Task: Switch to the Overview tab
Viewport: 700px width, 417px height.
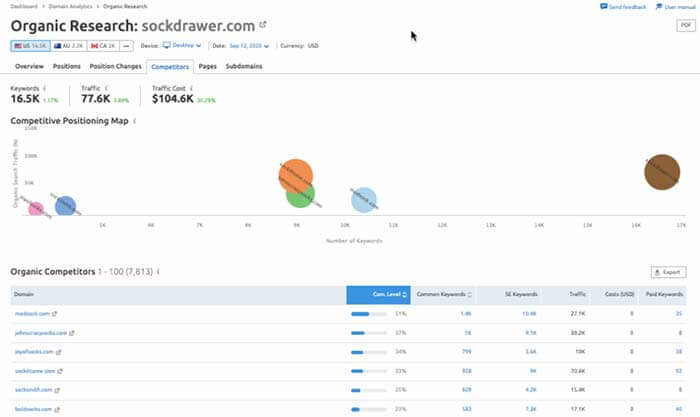Action: 29,67
